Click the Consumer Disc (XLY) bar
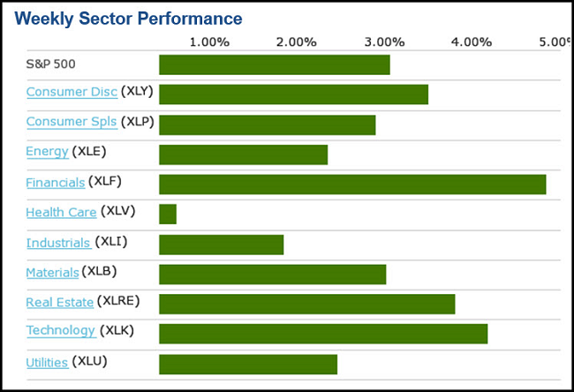 (293, 94)
